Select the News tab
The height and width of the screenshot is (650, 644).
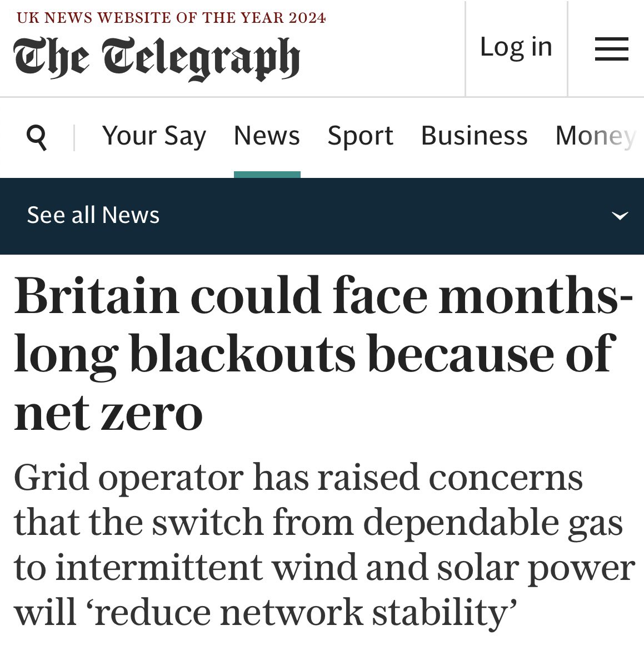pyautogui.click(x=267, y=135)
